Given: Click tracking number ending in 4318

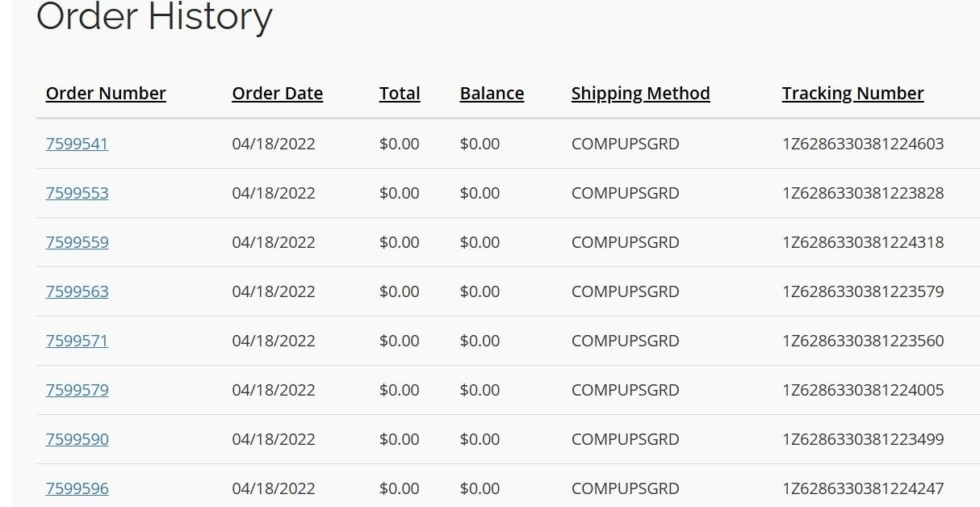Looking at the screenshot, I should tap(862, 242).
